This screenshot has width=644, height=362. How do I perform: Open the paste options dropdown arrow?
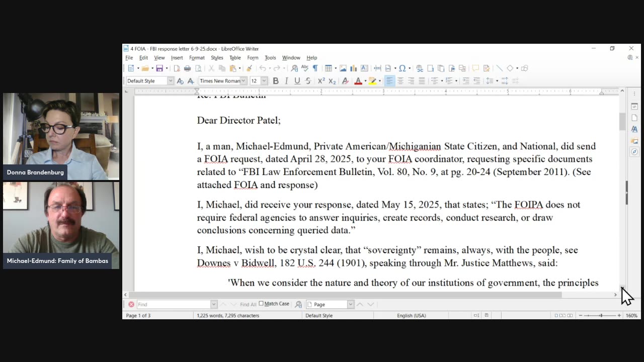[x=239, y=68]
